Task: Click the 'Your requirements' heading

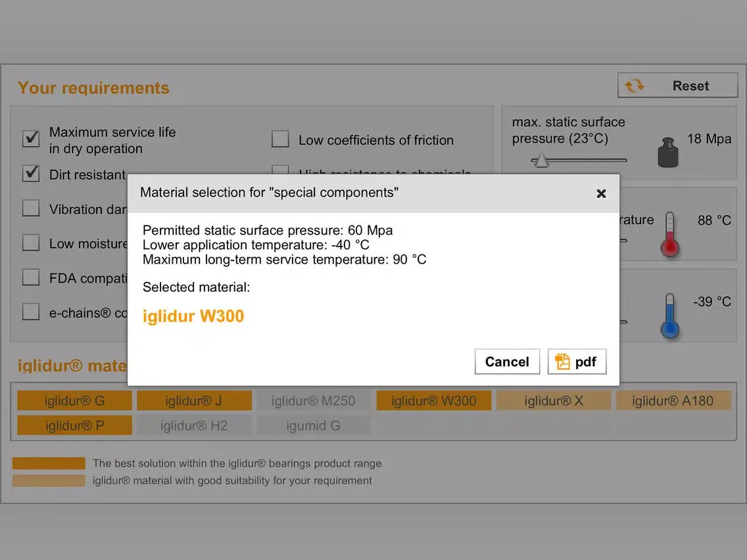Action: 93,87
